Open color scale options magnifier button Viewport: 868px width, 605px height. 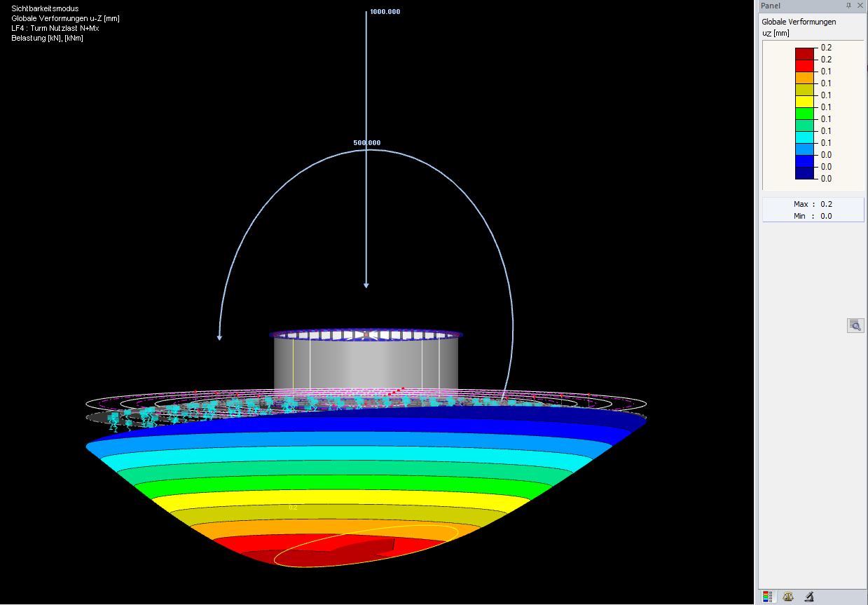[855, 325]
